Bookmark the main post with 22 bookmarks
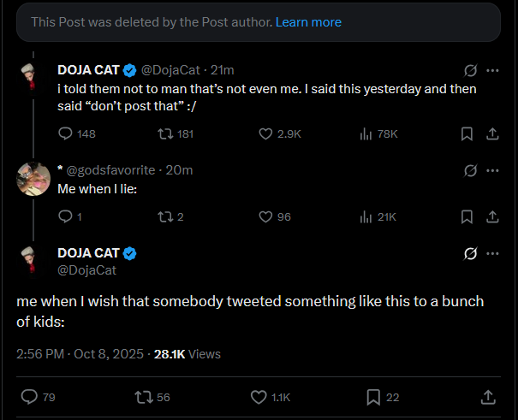Viewport: 518px width, 420px height. [372, 397]
